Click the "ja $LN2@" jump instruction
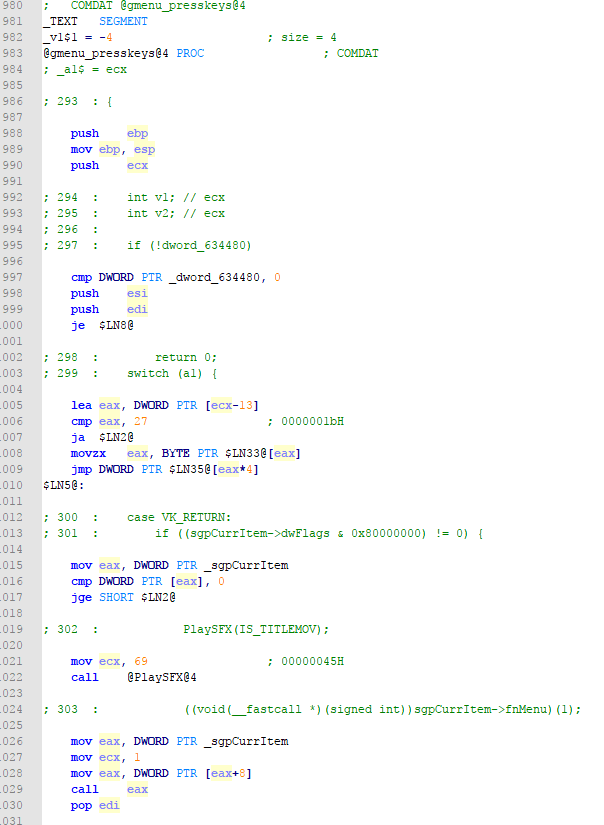The height and width of the screenshot is (825, 604). pyautogui.click(x=102, y=438)
